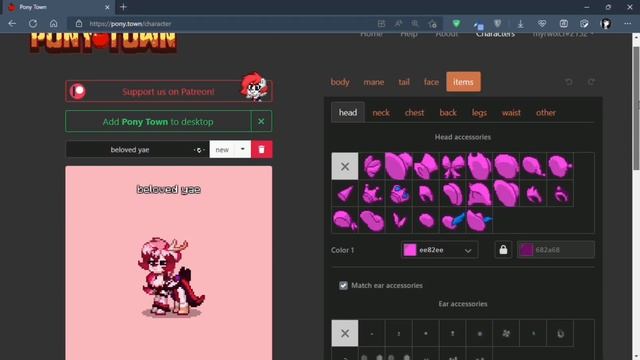
Task: Pick the cone party hat accessory
Action: click(x=345, y=193)
